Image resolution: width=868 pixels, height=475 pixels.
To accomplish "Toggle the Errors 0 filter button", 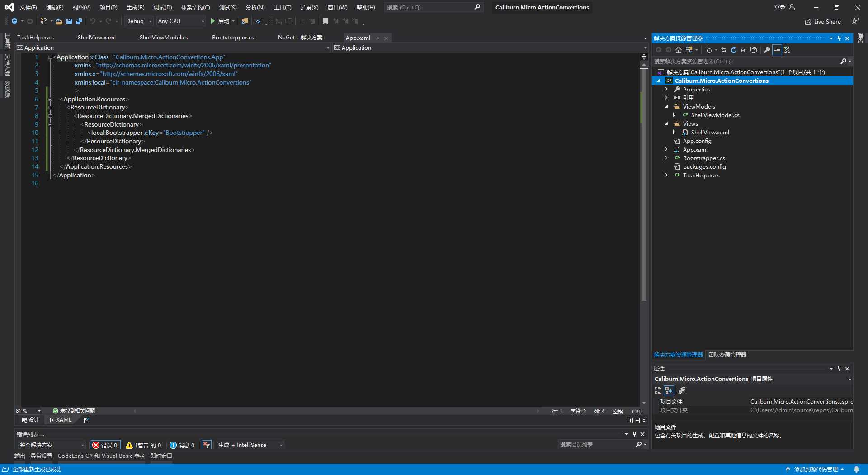I will coord(105,445).
